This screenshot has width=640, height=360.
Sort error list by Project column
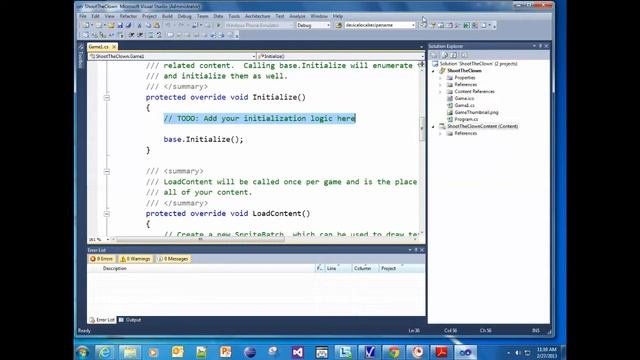pyautogui.click(x=389, y=269)
